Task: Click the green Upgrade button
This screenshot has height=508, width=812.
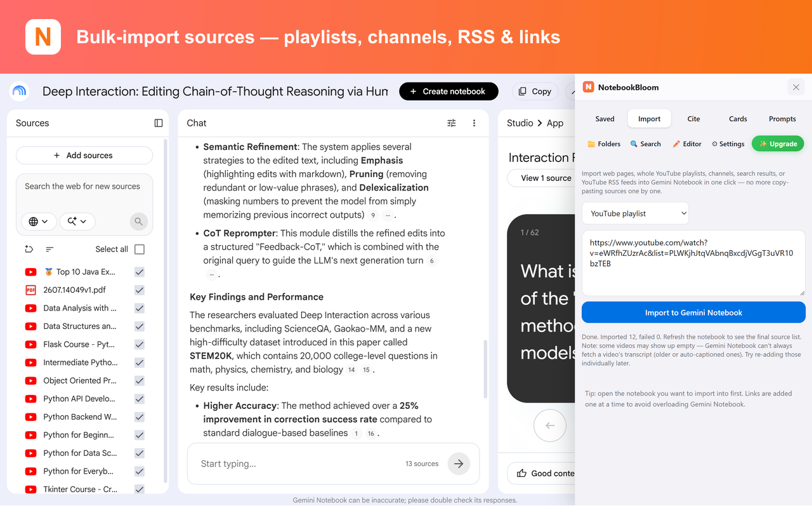Action: 778,144
